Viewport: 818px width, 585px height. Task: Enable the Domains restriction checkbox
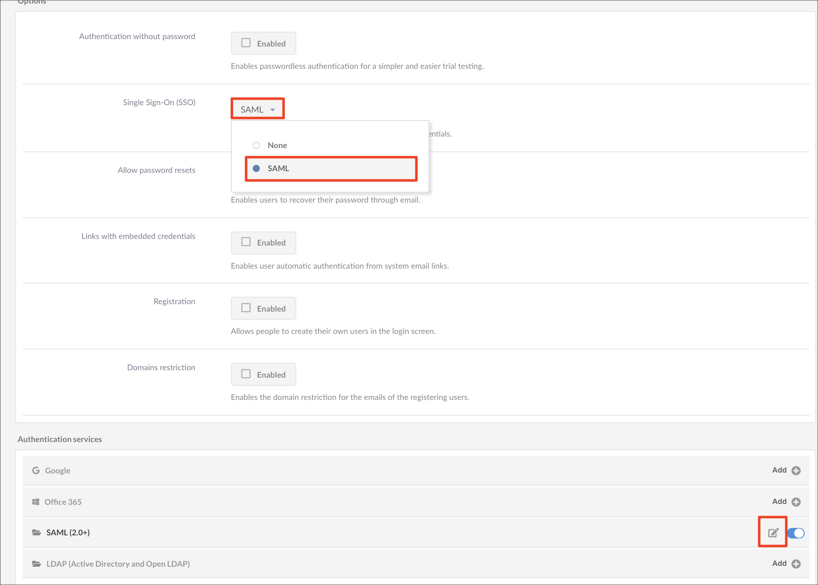tap(246, 374)
